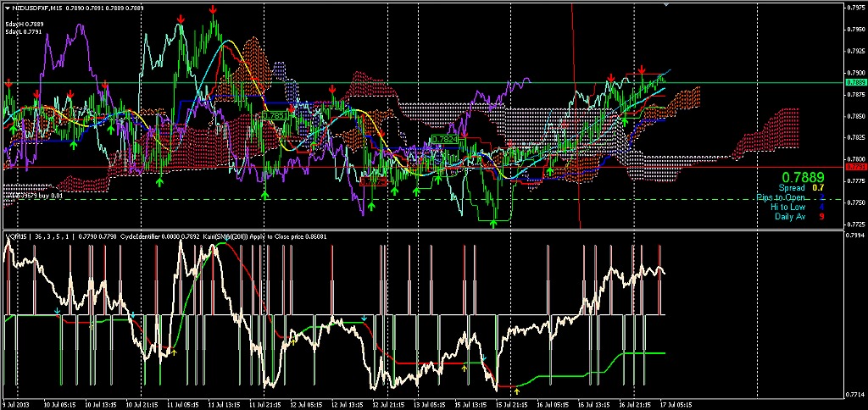Click 0.7714 on the indicator scale
This screenshot has height=410, width=868.
click(x=856, y=395)
